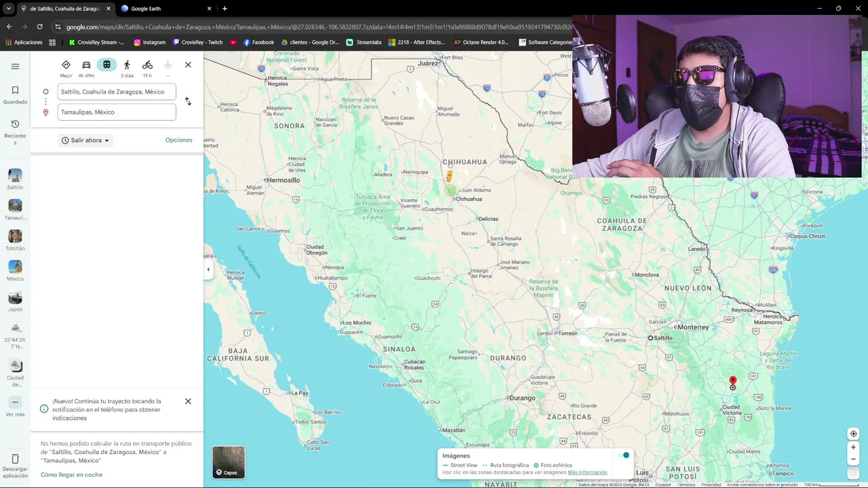868x488 pixels.
Task: Select driving mode showing 4h 49m
Action: (86, 68)
